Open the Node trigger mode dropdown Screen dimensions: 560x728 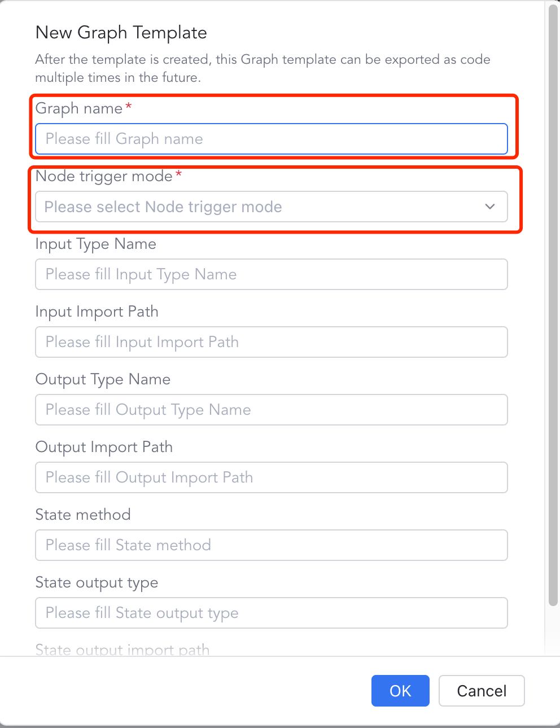[260, 207]
